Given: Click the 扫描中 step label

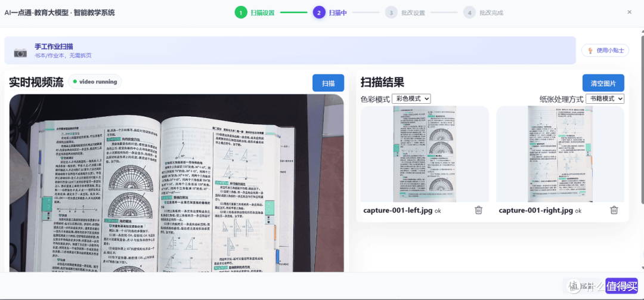Looking at the screenshot, I should [338, 13].
